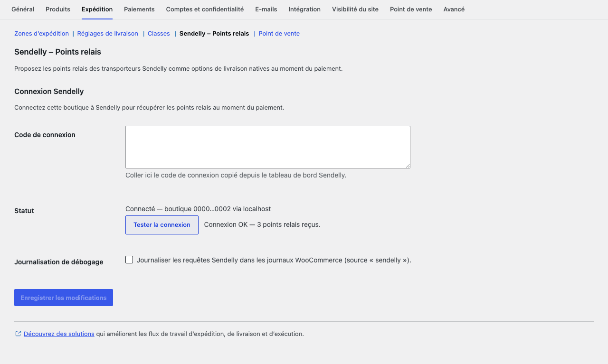Open Réglages de livraison section
Viewport: 608px width, 364px height.
108,33
